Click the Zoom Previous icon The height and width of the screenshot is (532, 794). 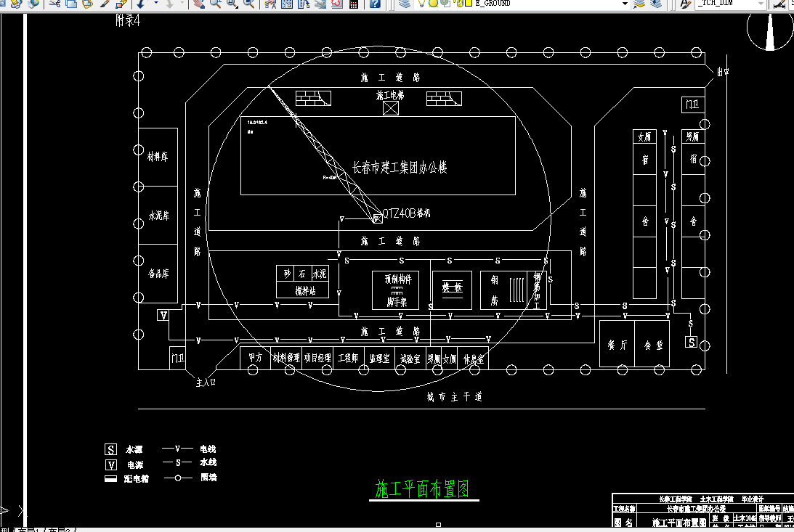[247, 5]
